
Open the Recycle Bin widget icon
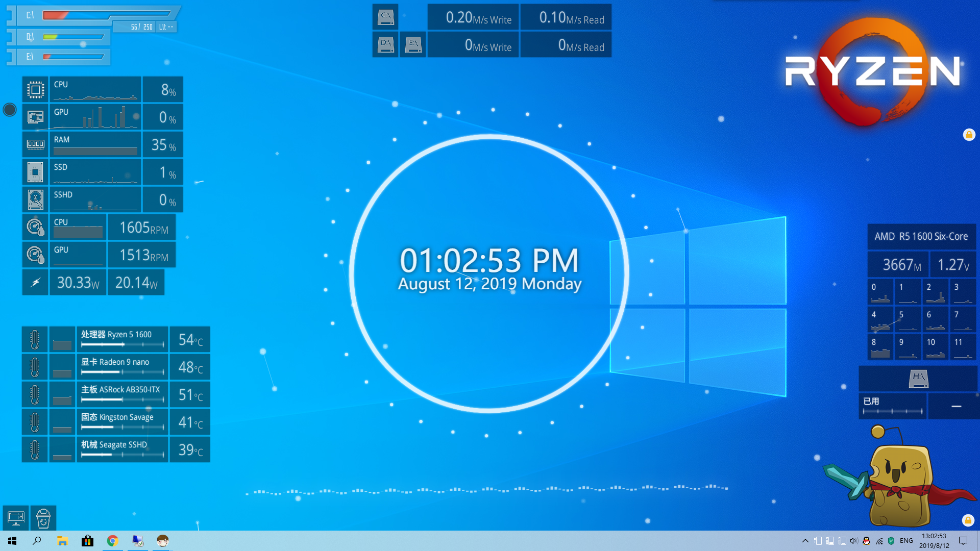pos(43,518)
